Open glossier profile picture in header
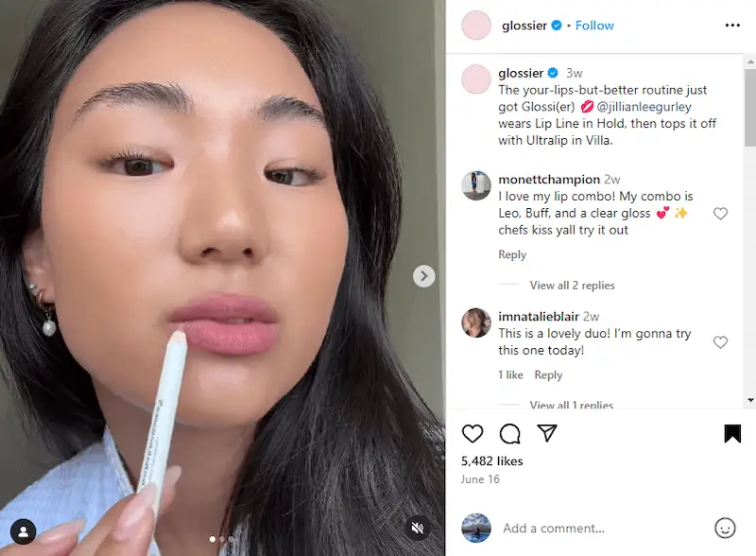 476,26
